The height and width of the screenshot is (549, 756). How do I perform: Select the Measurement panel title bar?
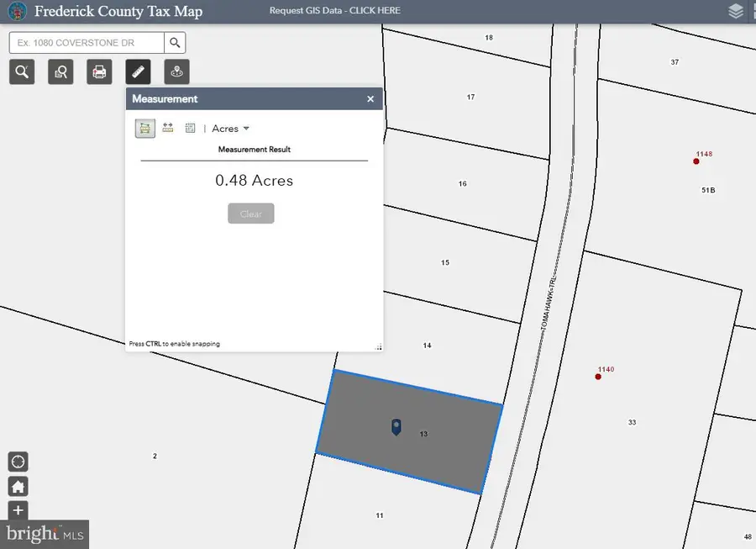point(244,98)
